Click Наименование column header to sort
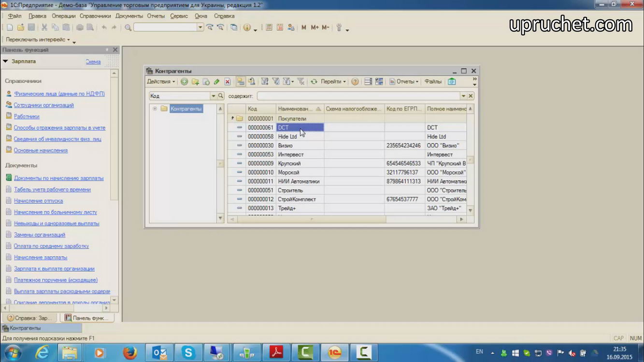Image resolution: width=644 pixels, height=362 pixels. (300, 109)
